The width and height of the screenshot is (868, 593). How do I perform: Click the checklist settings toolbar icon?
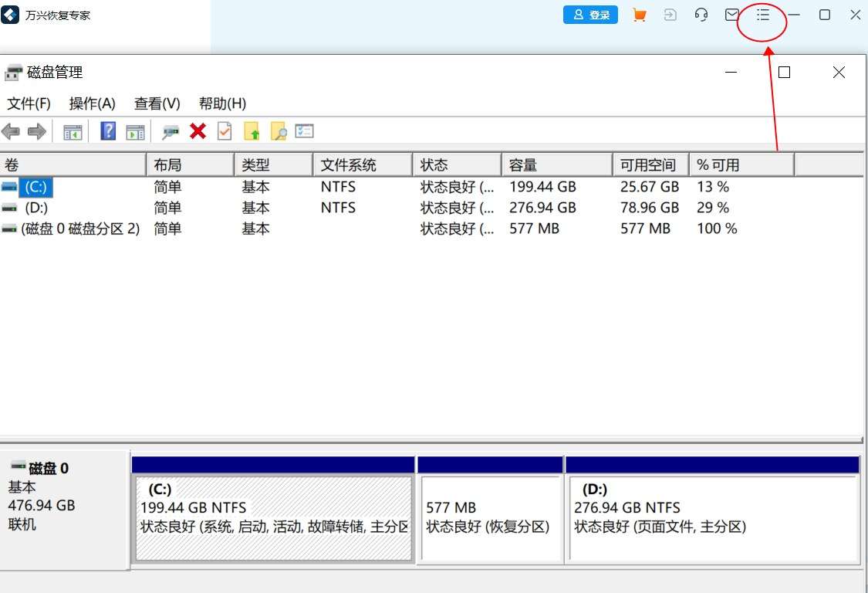(304, 130)
